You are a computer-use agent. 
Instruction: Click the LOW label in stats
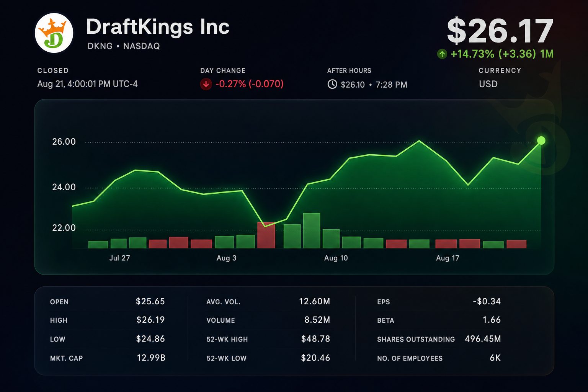(57, 339)
